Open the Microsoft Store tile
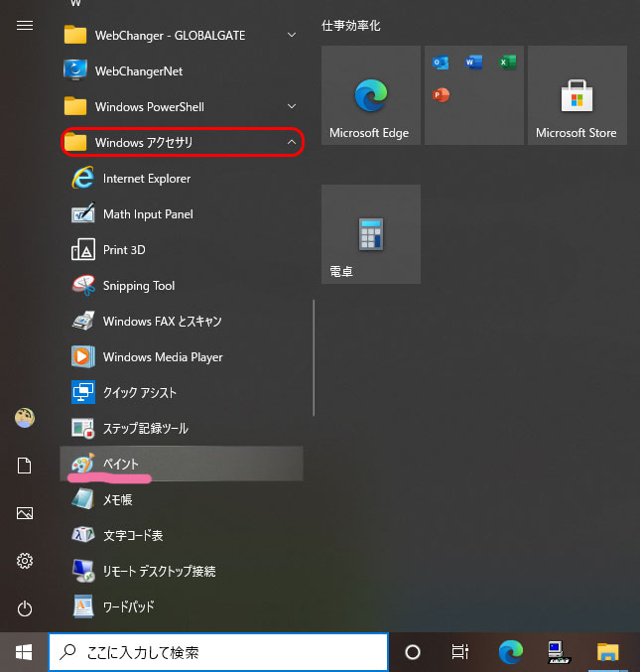 [577, 95]
